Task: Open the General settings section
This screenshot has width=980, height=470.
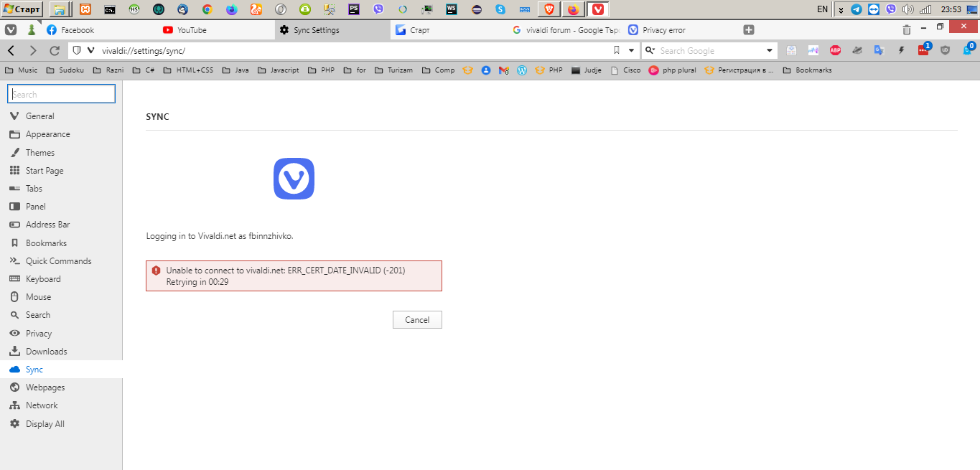Action: click(x=61, y=116)
